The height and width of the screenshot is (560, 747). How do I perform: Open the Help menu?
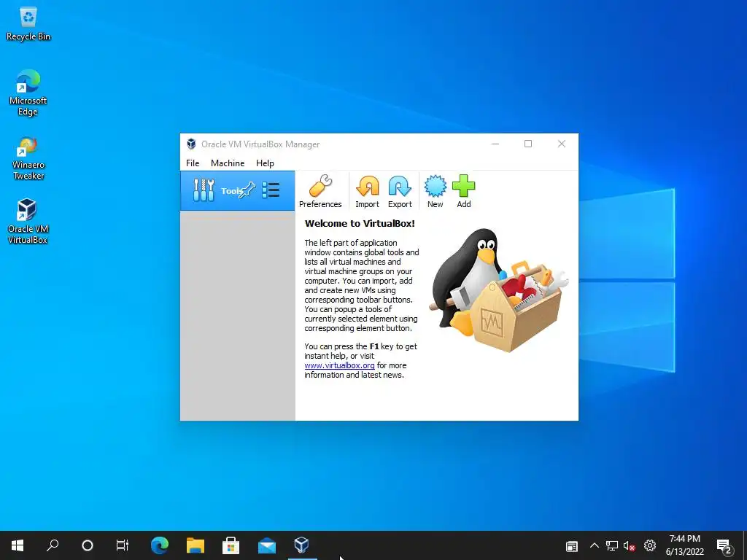[x=265, y=163]
